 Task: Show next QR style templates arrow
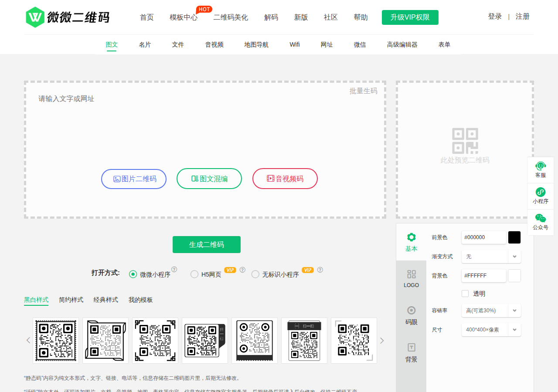tap(382, 340)
